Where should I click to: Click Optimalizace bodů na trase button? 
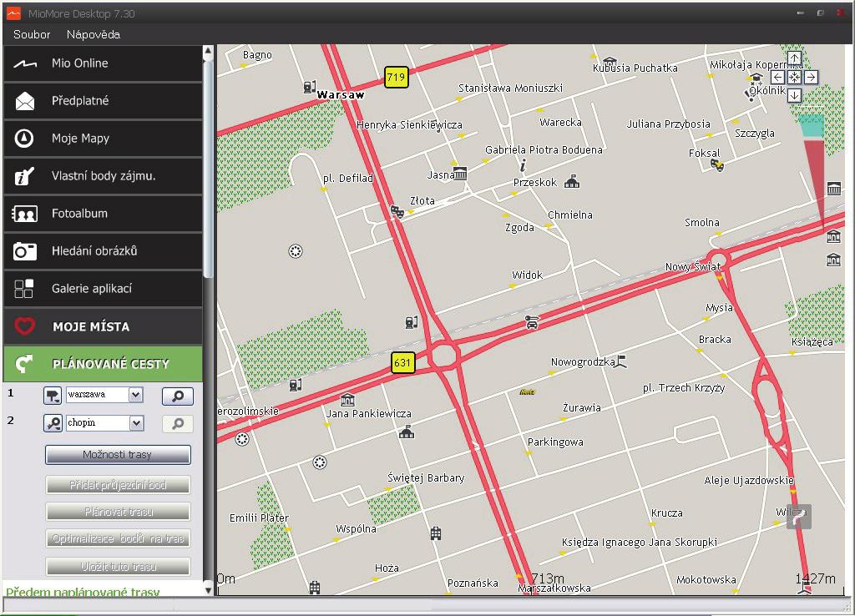tap(118, 538)
